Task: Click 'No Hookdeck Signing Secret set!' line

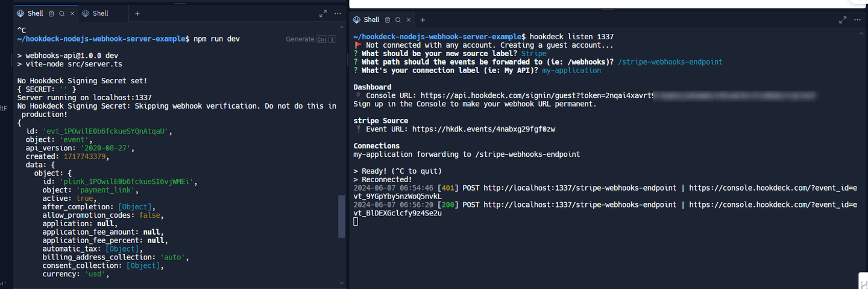Action: (x=82, y=81)
